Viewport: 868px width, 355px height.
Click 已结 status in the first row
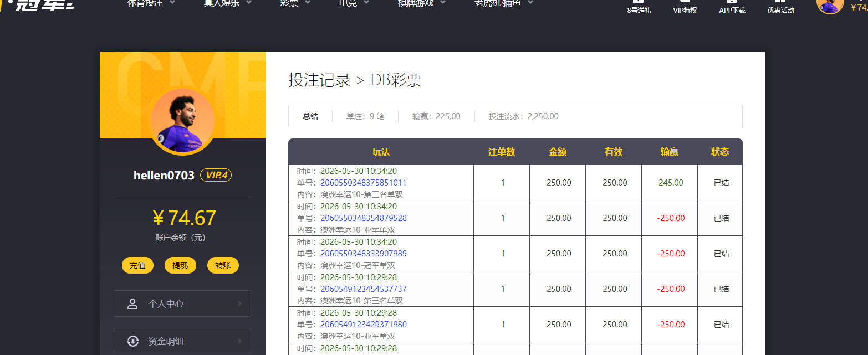pos(721,183)
